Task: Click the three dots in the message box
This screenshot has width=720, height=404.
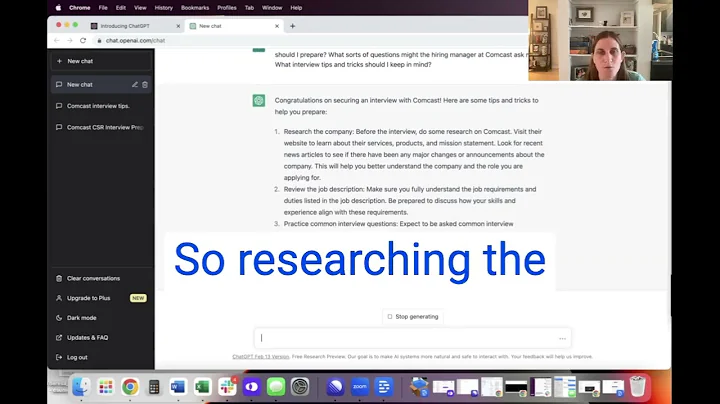Action: [562, 339]
